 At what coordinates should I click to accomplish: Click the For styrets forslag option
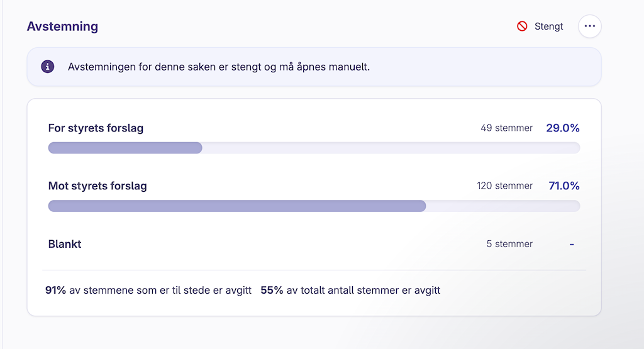(x=96, y=128)
